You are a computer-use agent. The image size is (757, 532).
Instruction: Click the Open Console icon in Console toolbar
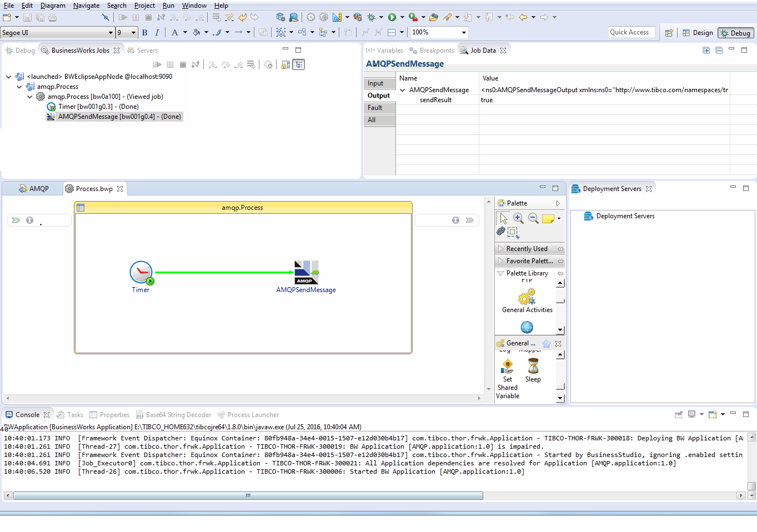pyautogui.click(x=713, y=414)
